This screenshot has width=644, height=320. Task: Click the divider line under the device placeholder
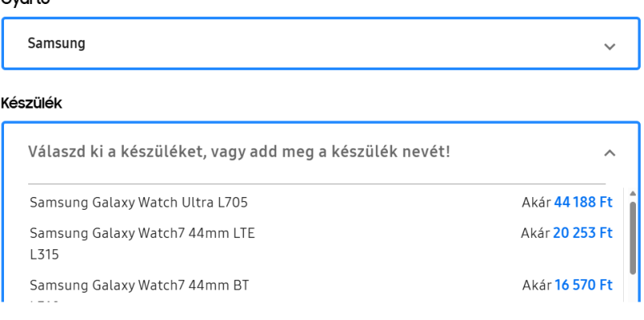pyautogui.click(x=316, y=184)
